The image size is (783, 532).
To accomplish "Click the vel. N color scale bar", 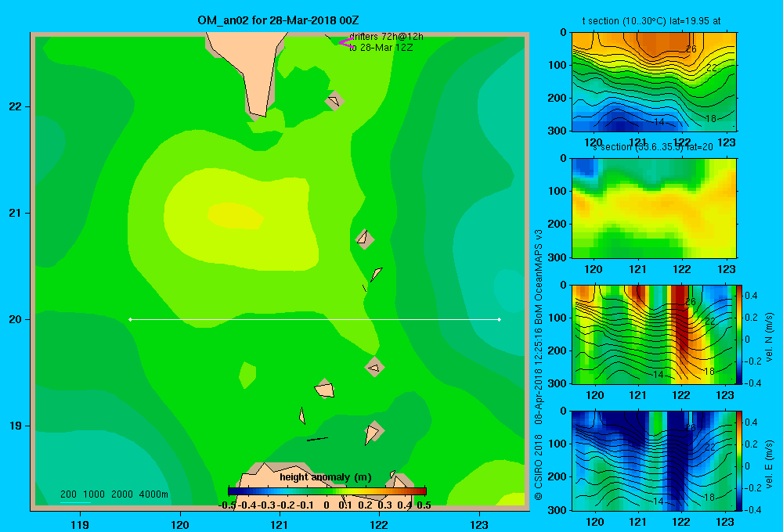I will 739,334.
